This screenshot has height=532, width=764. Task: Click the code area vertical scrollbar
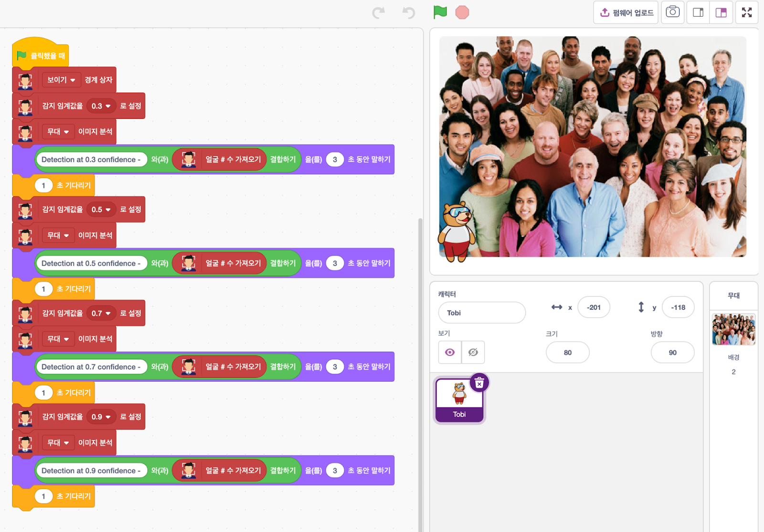pos(420,375)
